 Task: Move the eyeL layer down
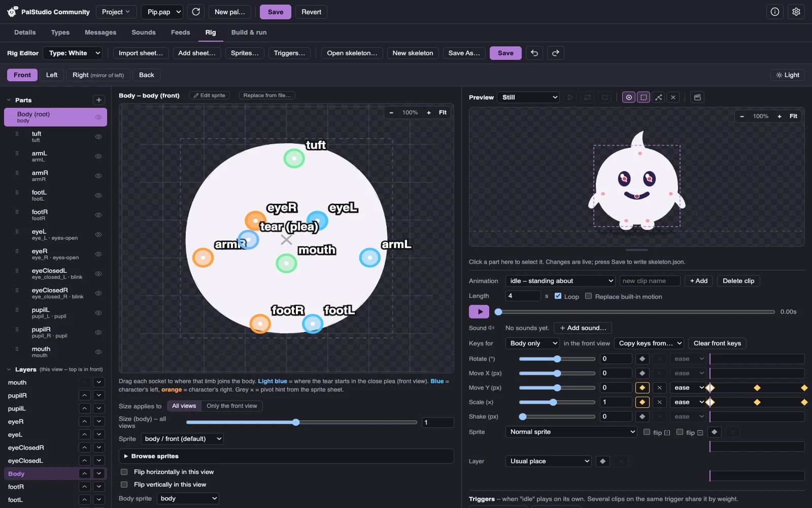[99, 434]
